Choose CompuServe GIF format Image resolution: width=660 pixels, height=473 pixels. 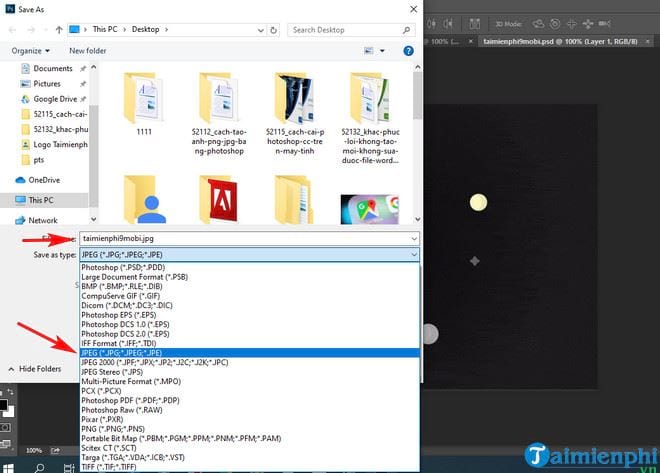[250, 296]
